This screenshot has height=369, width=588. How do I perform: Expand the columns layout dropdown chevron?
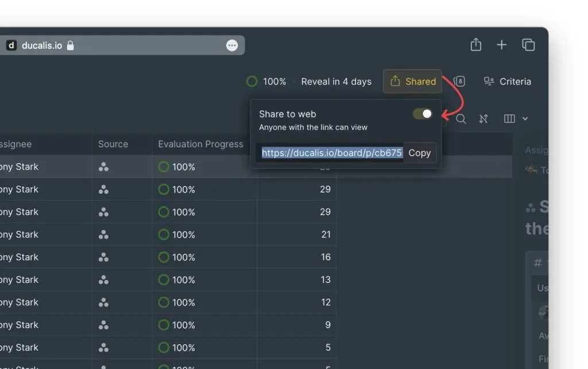pyautogui.click(x=525, y=119)
